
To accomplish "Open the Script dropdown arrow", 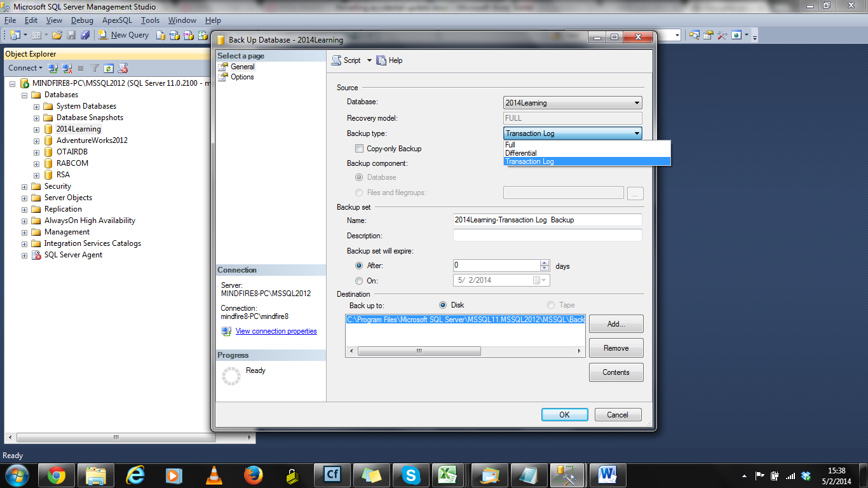I will pyautogui.click(x=369, y=60).
